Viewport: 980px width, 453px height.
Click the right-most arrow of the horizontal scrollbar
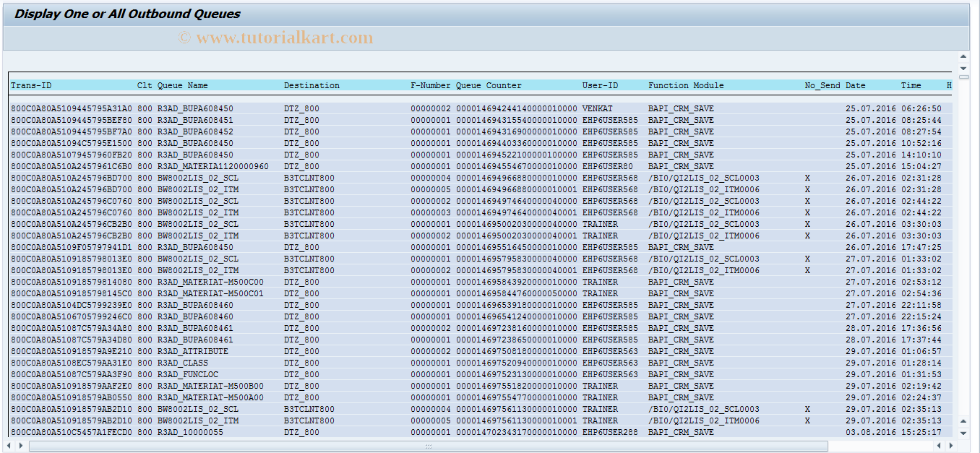[951, 446]
